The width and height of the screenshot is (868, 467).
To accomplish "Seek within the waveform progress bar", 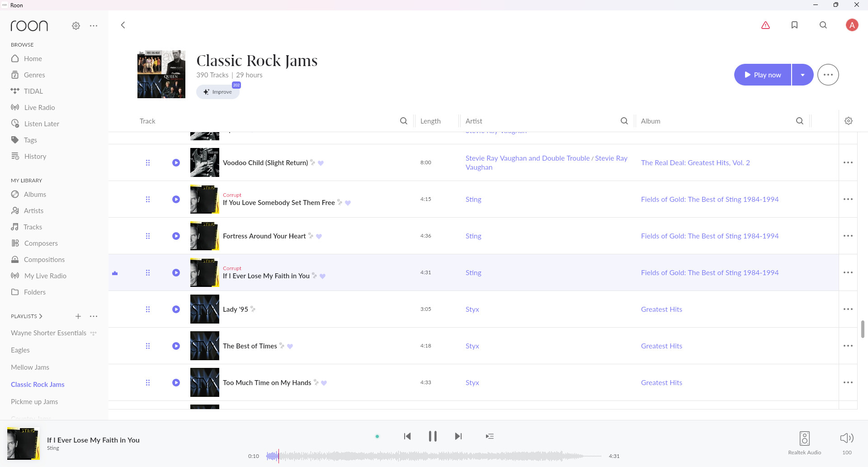I will click(434, 456).
